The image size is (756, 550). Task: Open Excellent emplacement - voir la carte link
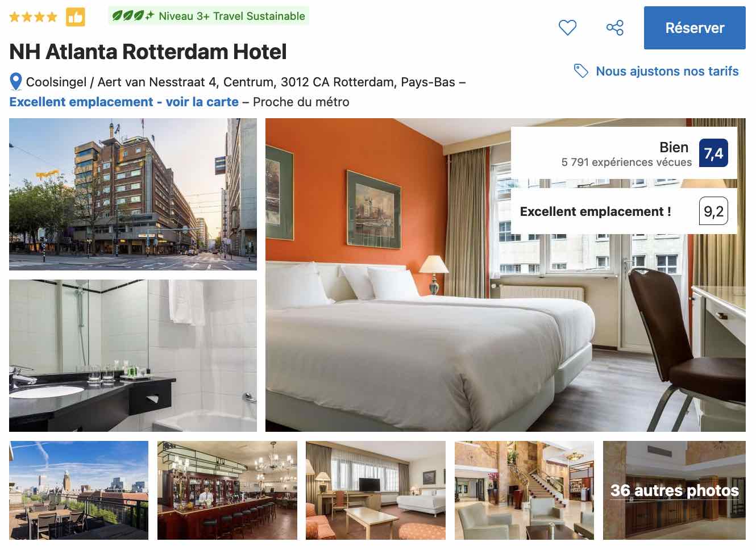pos(124,102)
